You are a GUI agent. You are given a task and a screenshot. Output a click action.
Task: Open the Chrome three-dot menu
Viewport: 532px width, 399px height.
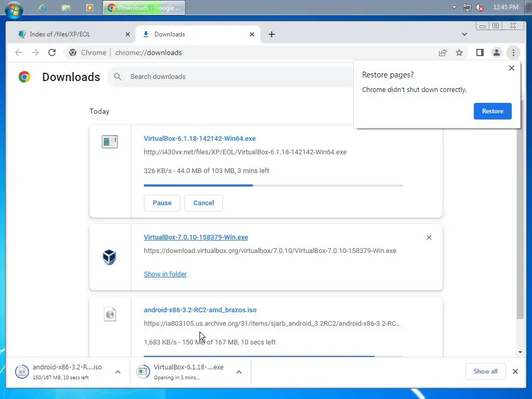tap(513, 52)
